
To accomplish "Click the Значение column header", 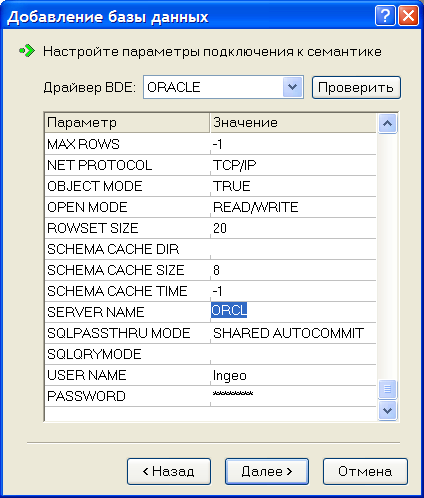I will click(x=293, y=123).
